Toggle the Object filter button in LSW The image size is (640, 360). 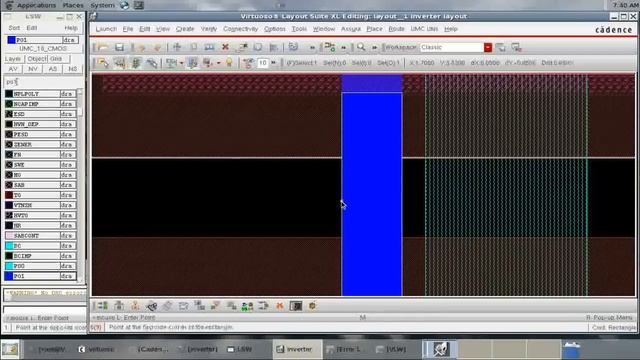tap(37, 59)
